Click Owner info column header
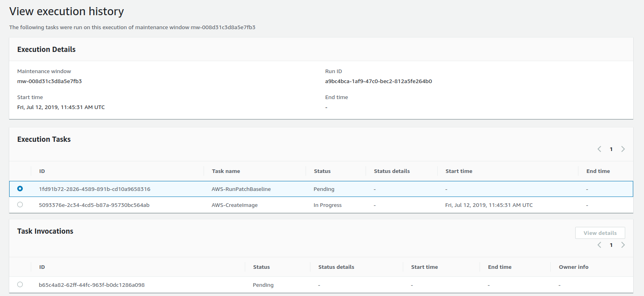 click(573, 267)
